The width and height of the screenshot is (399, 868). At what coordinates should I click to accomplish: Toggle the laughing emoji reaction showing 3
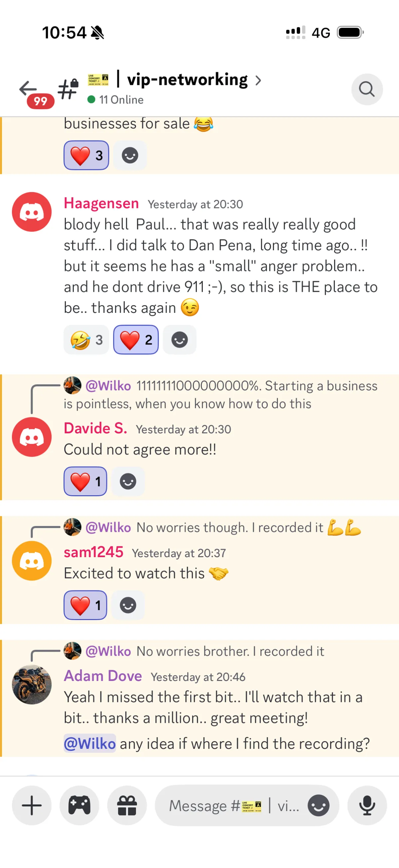(x=86, y=340)
